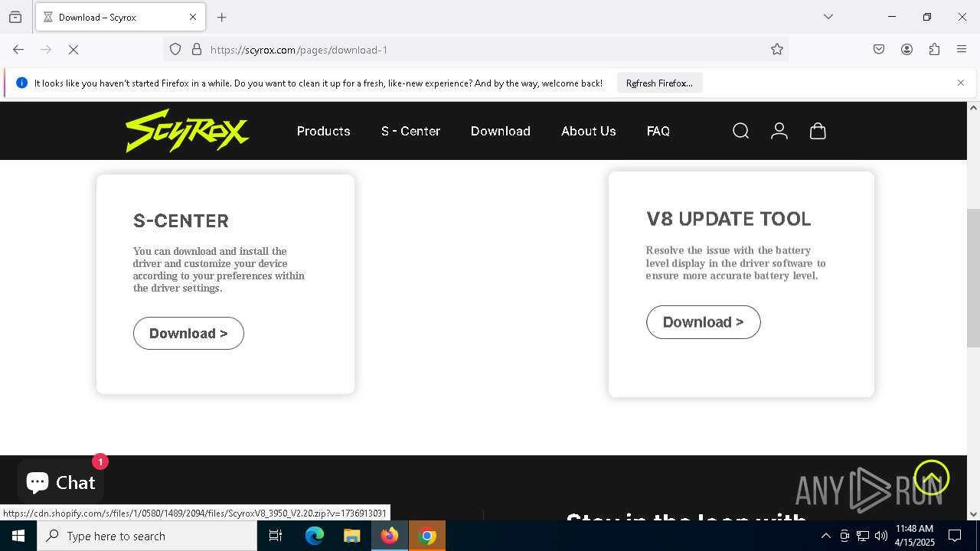The image size is (980, 551).
Task: Open File Explorer from the taskbar
Action: point(351,536)
